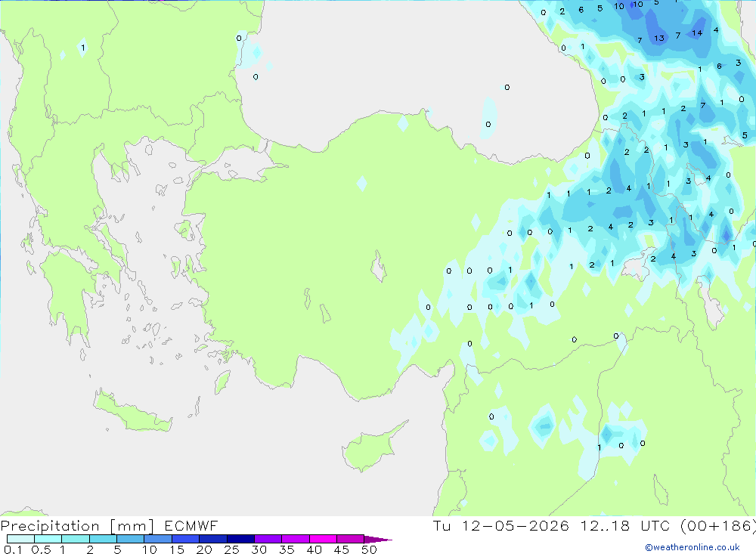Click the "30" legend scale label
This screenshot has width=756, height=554.
(x=259, y=549)
